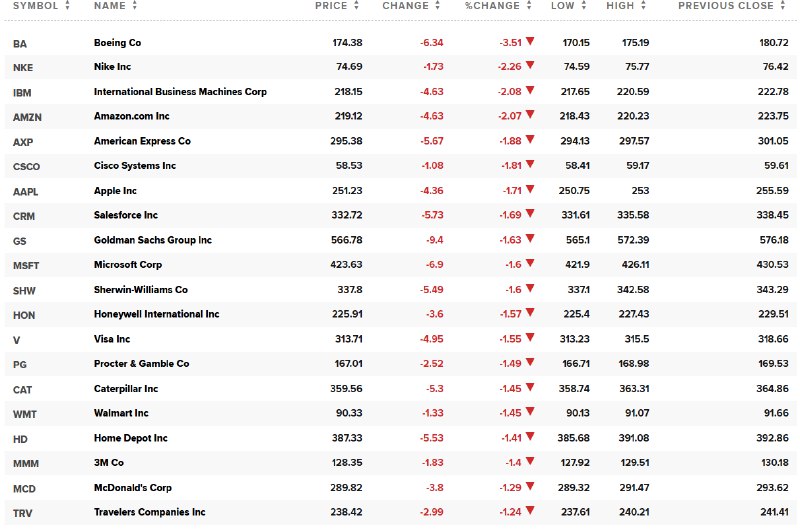Viewport: 800px width, 530px height.
Task: Click the PREVIOUS CLOSE column header
Action: pos(726,6)
